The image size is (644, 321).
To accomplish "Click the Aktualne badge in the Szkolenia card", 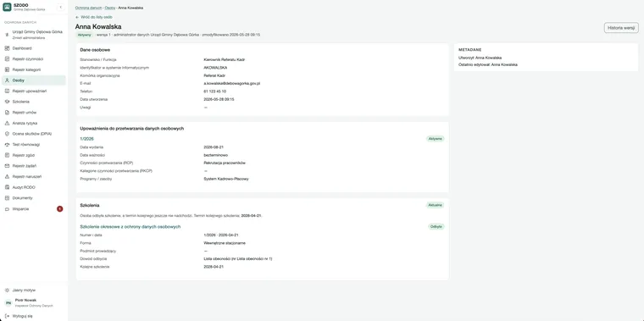I will (x=436, y=205).
